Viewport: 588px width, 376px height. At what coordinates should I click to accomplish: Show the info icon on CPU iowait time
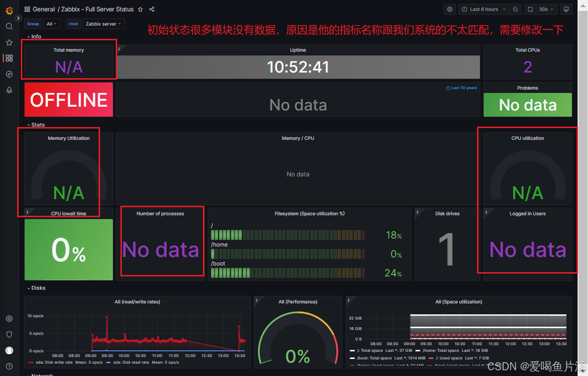(x=27, y=211)
